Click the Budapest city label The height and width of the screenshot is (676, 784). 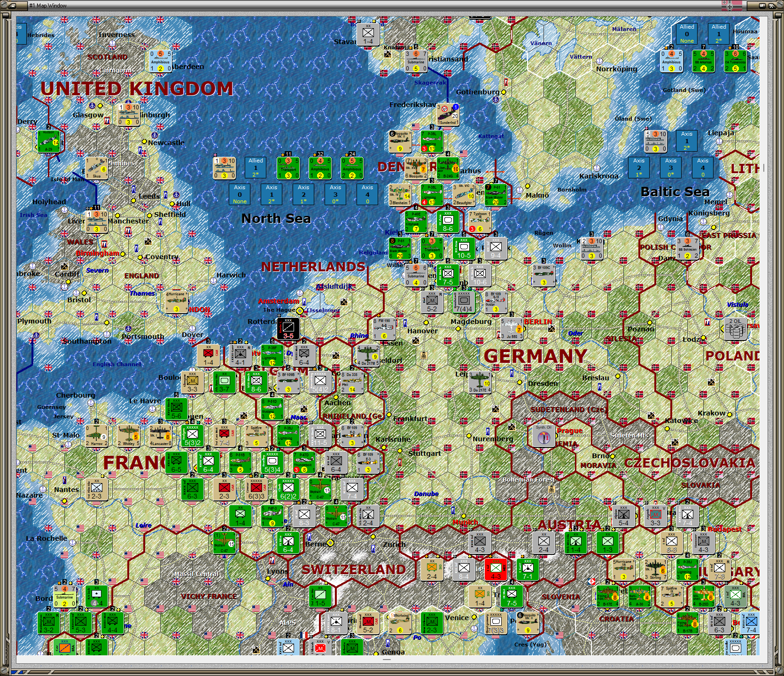pyautogui.click(x=725, y=529)
